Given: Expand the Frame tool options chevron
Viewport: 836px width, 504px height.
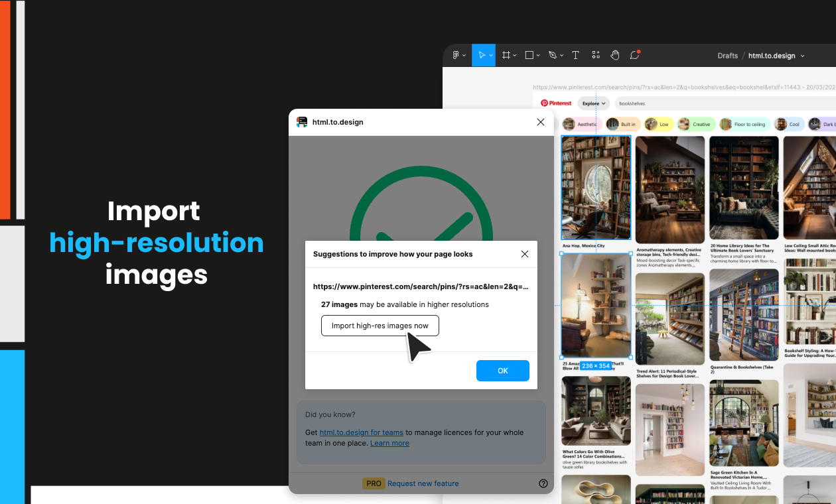Looking at the screenshot, I should pos(515,56).
